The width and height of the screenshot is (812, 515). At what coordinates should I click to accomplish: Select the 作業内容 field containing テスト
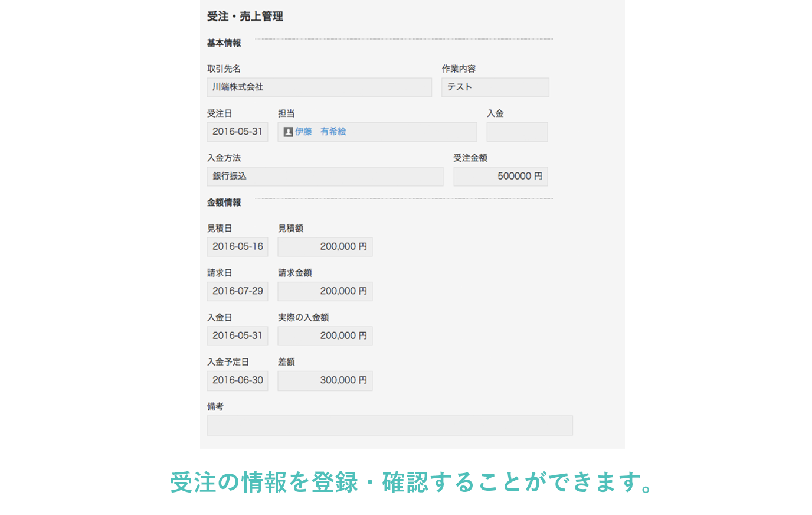[x=495, y=87]
